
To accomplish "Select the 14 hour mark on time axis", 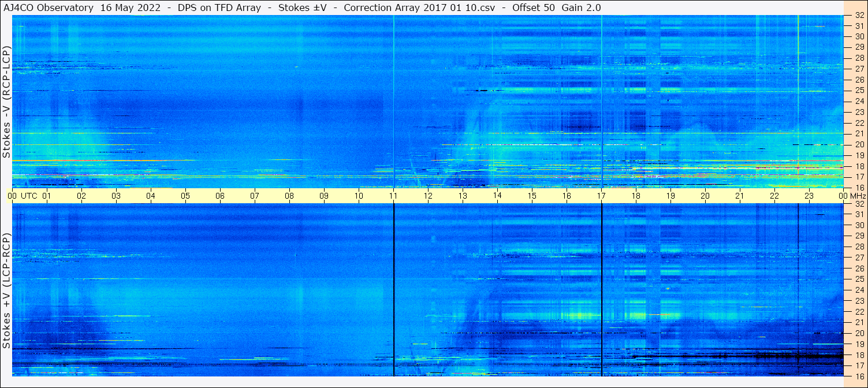I will (497, 196).
